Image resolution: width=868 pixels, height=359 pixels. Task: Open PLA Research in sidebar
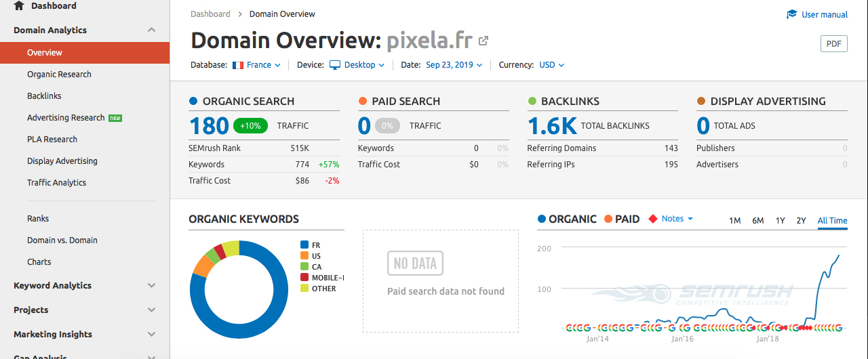click(52, 140)
